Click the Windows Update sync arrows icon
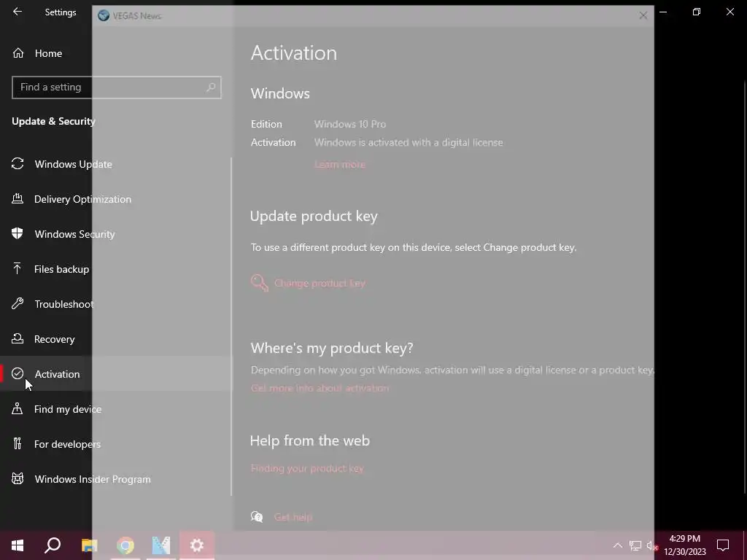Screen dimensions: 747x560 tap(18, 164)
